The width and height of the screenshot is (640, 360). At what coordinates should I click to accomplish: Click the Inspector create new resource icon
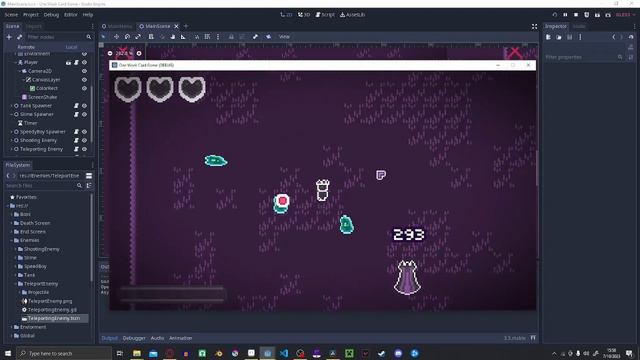pos(548,37)
